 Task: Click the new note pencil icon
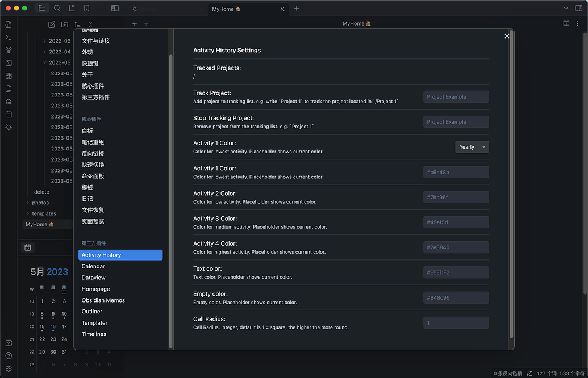52,24
